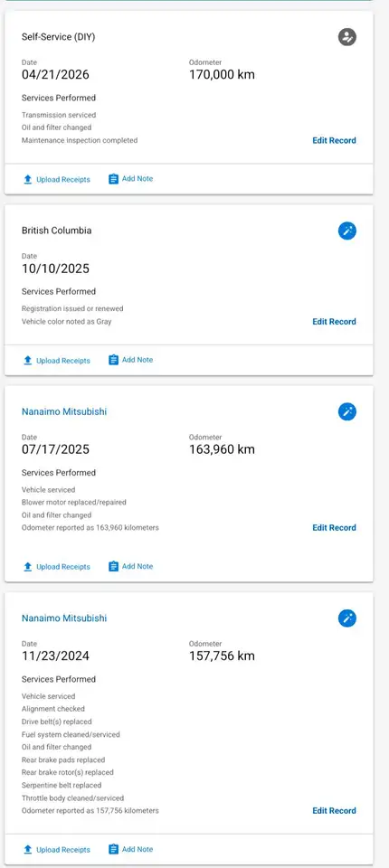
Task: Click clipboard note icon in Self-Service card
Action: tap(113, 179)
